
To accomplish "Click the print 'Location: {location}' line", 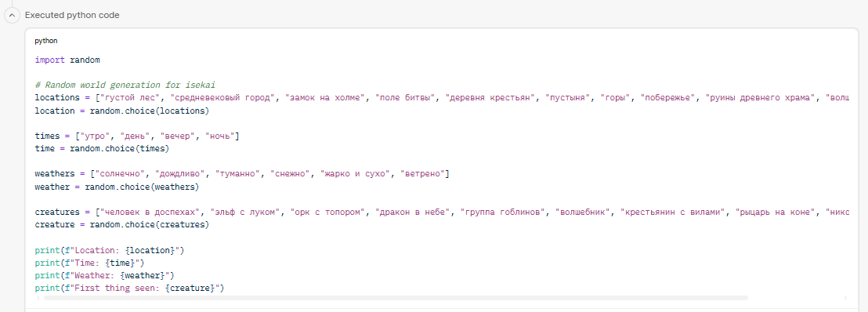I will (109, 251).
